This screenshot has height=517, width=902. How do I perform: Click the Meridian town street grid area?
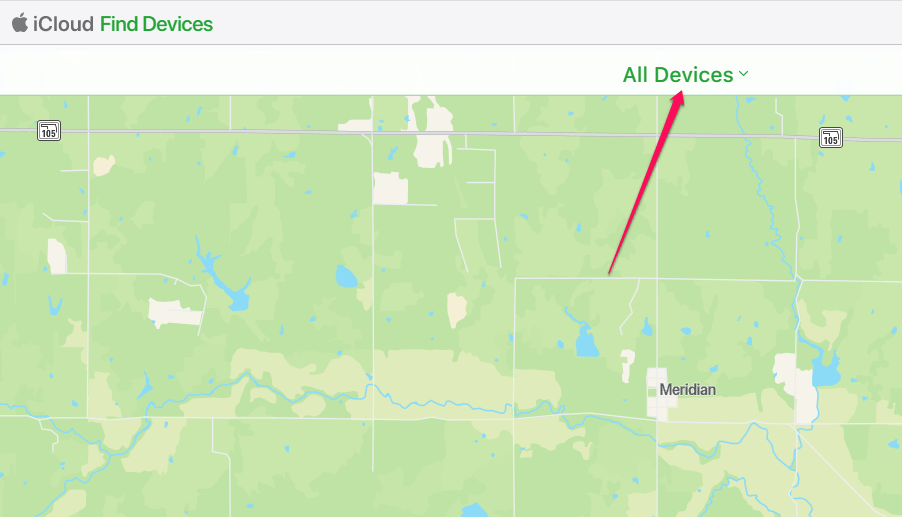tap(658, 394)
